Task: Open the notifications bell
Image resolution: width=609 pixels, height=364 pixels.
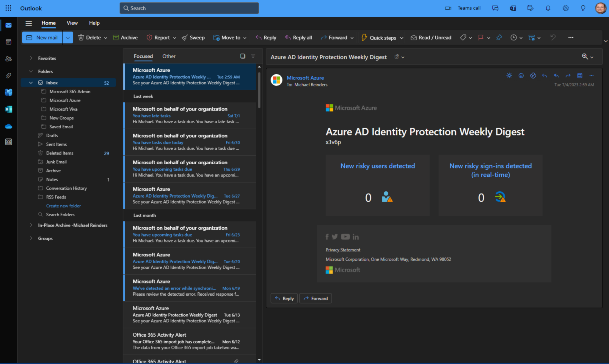Action: (x=548, y=8)
